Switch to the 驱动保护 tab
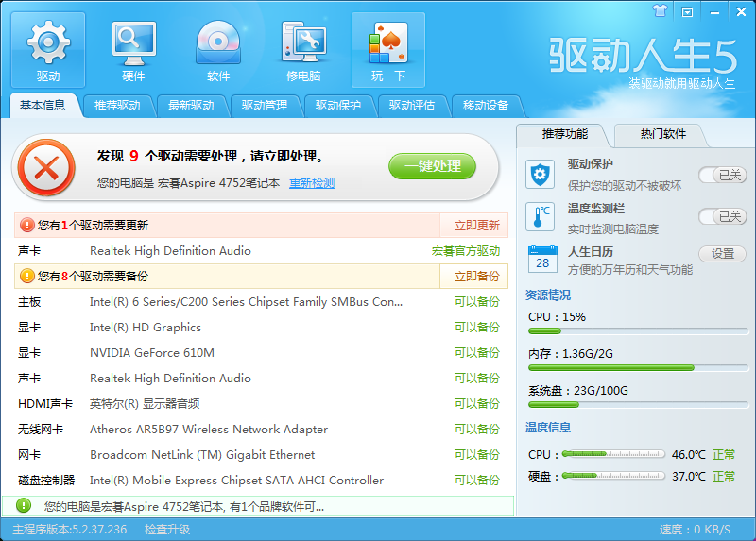 pyautogui.click(x=338, y=106)
